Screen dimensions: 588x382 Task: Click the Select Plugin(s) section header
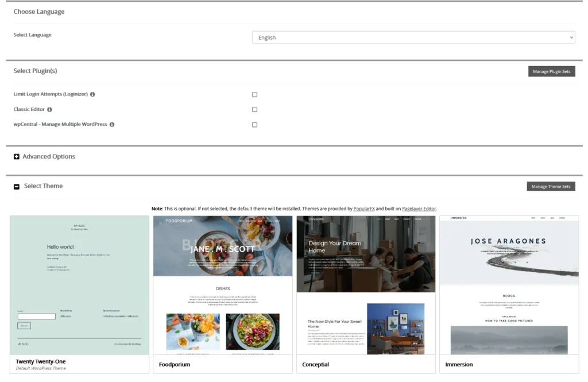tap(36, 71)
